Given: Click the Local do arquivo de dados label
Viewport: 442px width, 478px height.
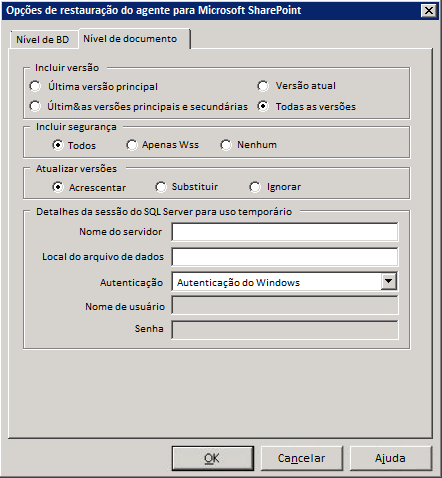Looking at the screenshot, I should (x=103, y=257).
